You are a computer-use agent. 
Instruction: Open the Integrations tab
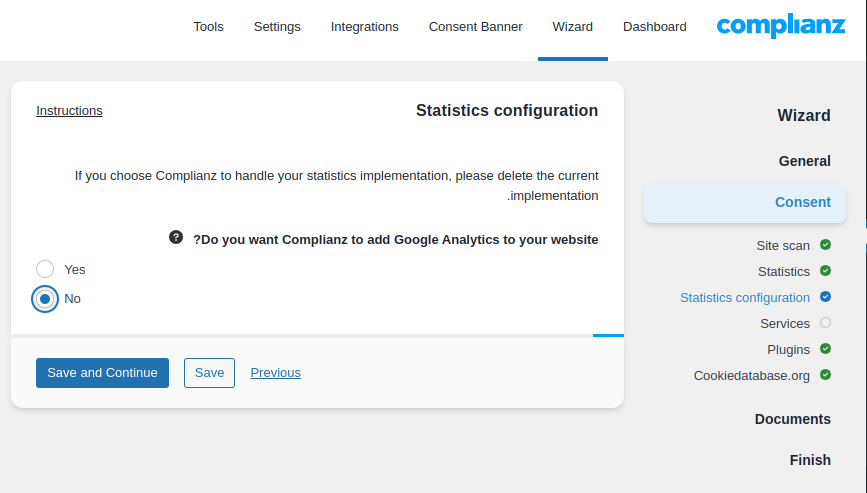point(364,27)
